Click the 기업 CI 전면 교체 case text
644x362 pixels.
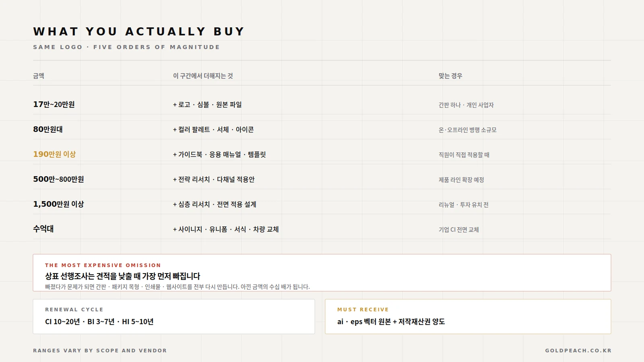(459, 230)
